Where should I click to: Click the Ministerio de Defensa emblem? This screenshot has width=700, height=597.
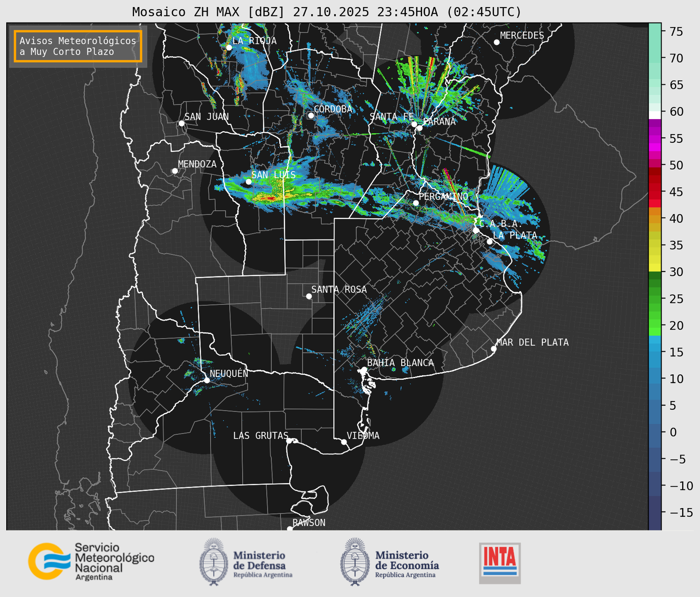[x=214, y=562]
